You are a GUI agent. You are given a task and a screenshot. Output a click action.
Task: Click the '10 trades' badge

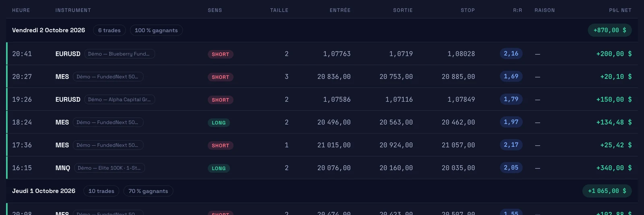point(101,191)
